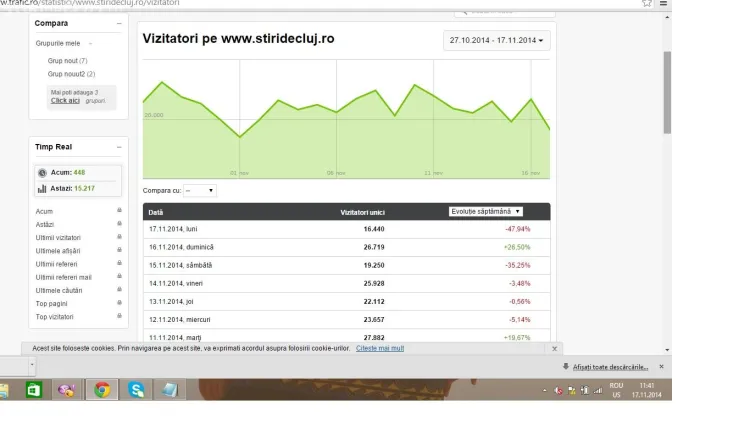Collapse the Timp Real panel
This screenshot has width=750, height=422.
119,147
